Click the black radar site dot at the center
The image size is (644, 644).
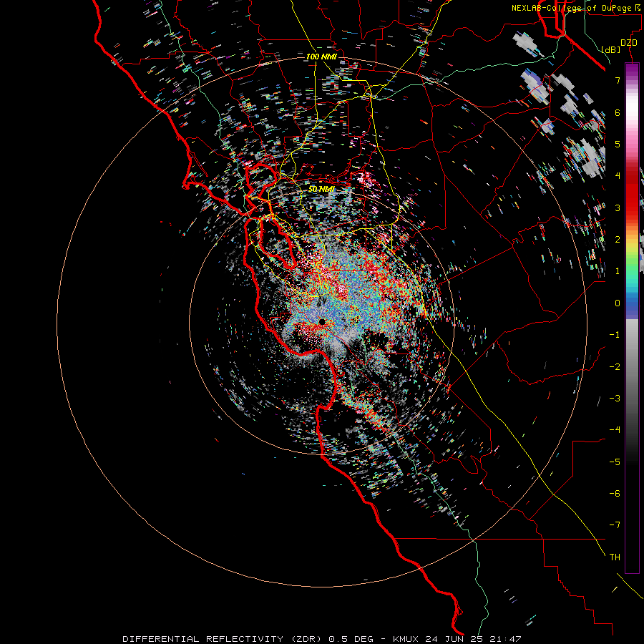(322, 321)
